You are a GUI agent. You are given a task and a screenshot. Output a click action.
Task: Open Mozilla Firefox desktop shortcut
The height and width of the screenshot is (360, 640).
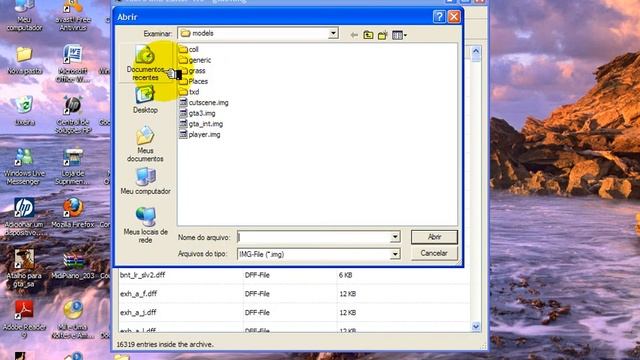[x=73, y=213]
